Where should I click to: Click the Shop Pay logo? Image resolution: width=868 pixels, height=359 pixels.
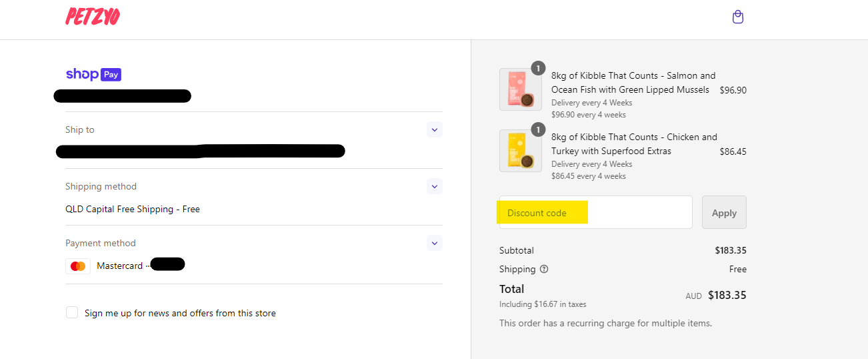(93, 74)
